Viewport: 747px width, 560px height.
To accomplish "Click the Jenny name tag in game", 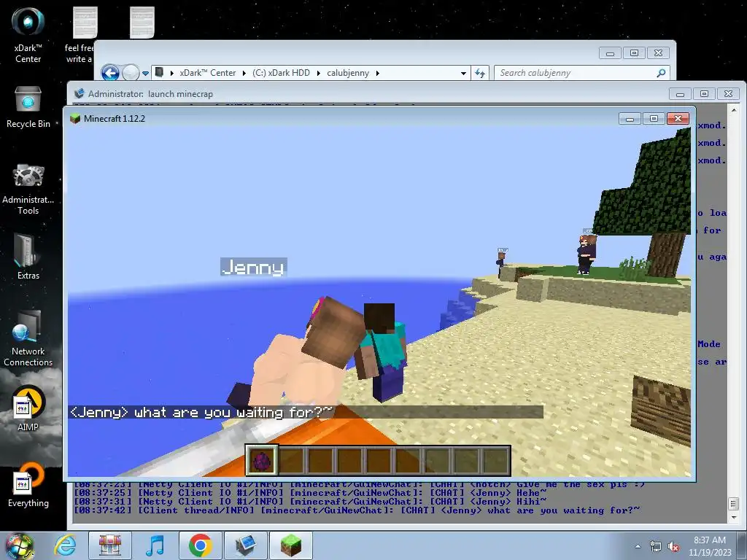I will click(x=253, y=267).
